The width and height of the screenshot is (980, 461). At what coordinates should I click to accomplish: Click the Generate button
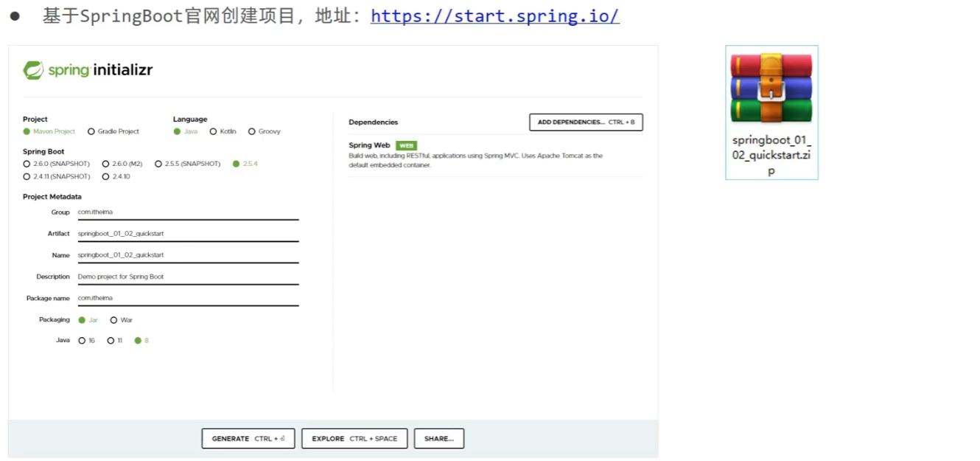[x=248, y=438]
